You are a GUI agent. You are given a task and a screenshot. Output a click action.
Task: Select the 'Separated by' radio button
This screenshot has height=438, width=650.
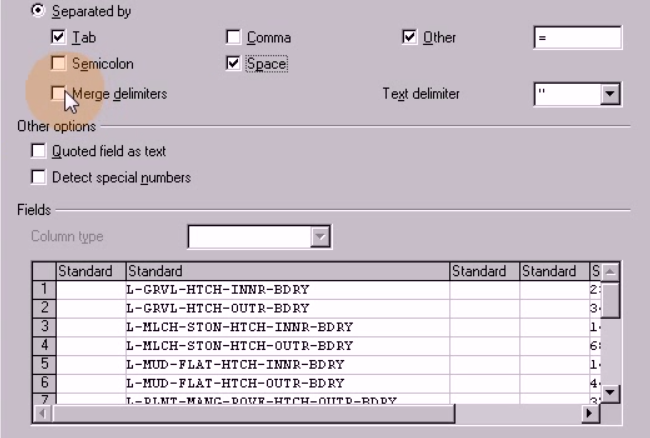(39, 11)
